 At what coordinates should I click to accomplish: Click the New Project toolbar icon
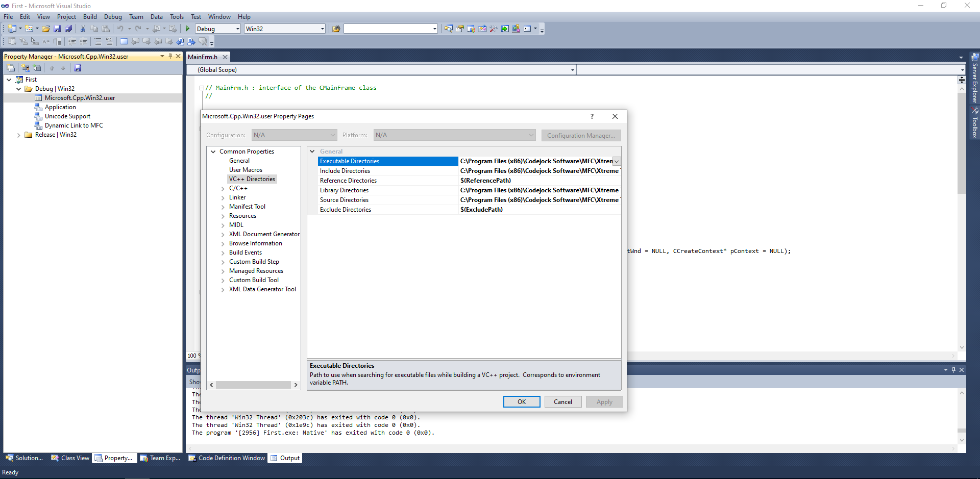pos(12,29)
